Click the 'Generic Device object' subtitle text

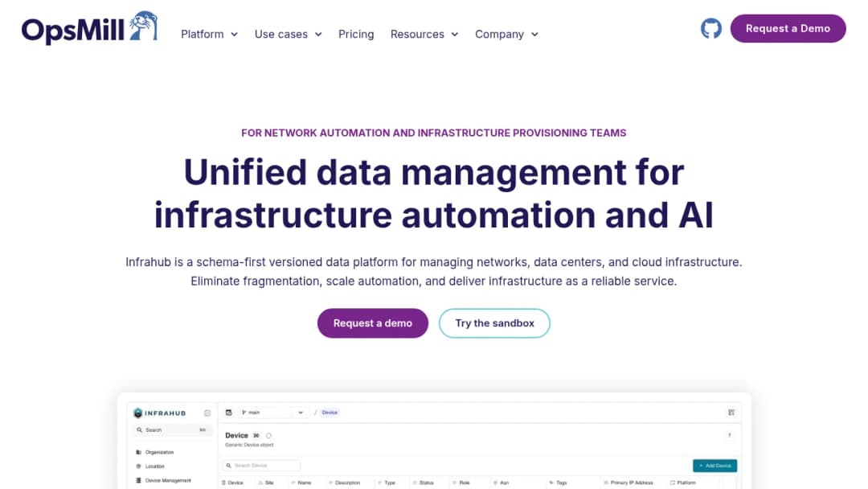tap(249, 445)
